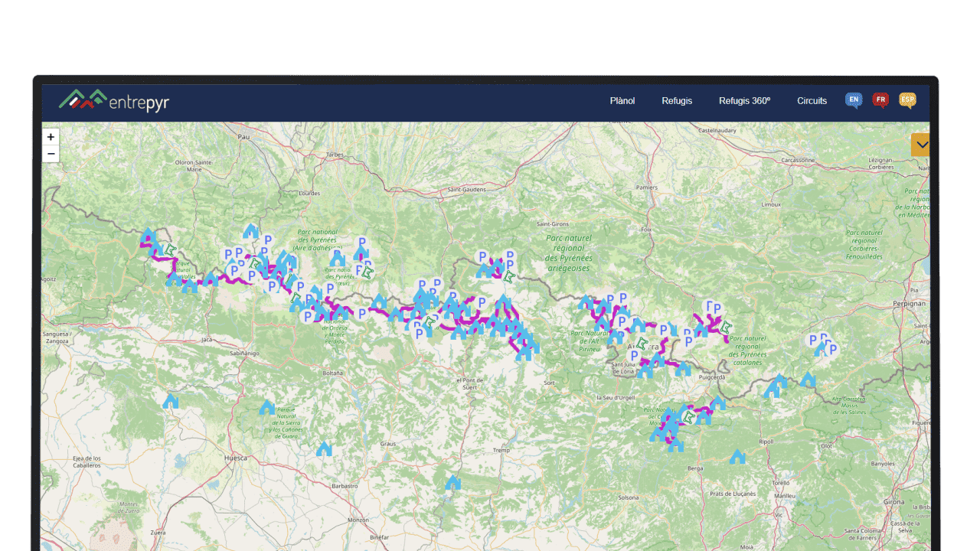
Task: Select leftmost parking marker east of Pyrénées catalanes
Action: (814, 340)
